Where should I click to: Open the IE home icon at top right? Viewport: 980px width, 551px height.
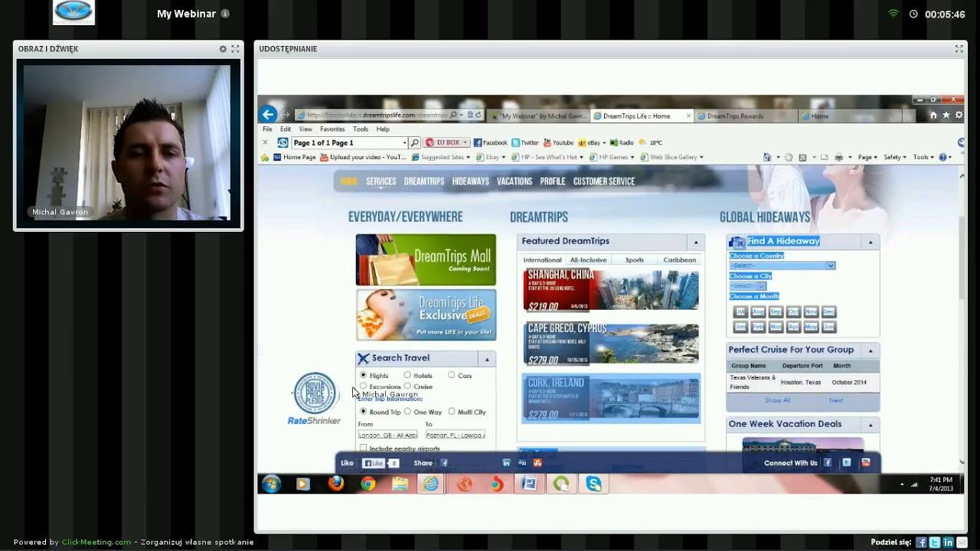click(x=933, y=116)
